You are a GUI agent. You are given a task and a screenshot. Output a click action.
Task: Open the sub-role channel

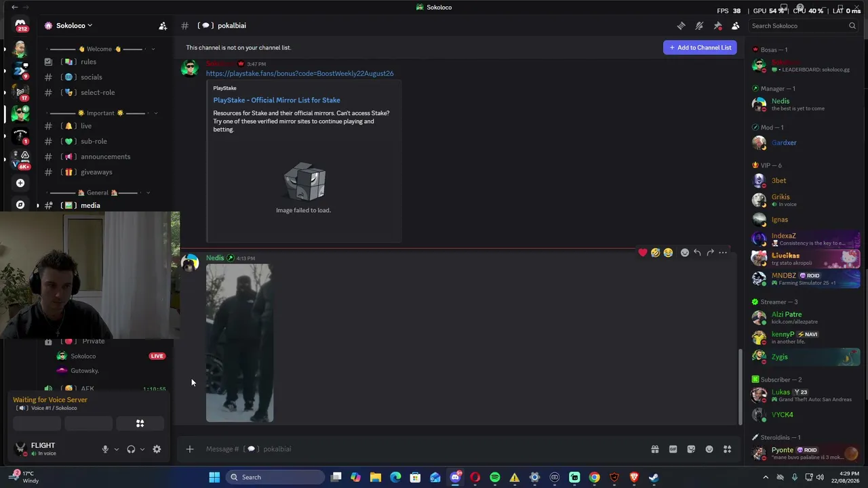pyautogui.click(x=94, y=142)
